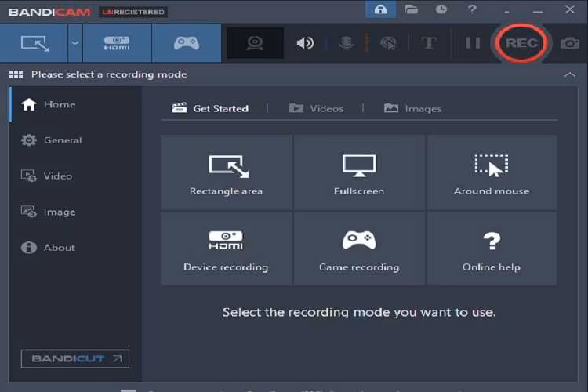
Task: Switch to the Videos tab
Action: 316,109
